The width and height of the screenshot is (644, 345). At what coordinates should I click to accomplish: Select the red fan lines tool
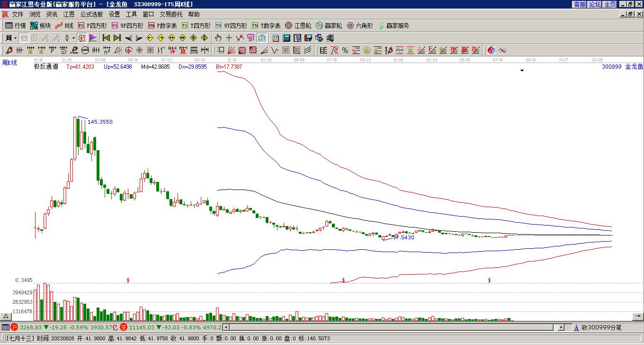(x=232, y=50)
